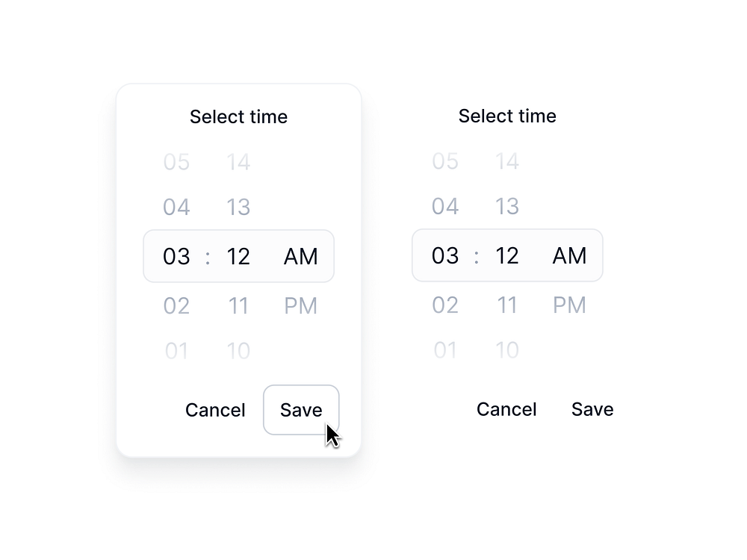Select hour 02 in the left picker wheel

click(176, 305)
